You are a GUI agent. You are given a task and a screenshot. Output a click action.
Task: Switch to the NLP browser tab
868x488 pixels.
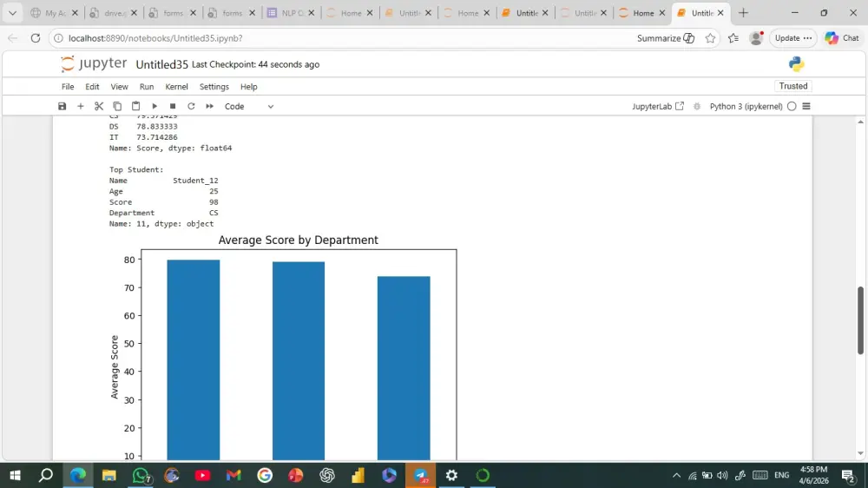pos(292,13)
